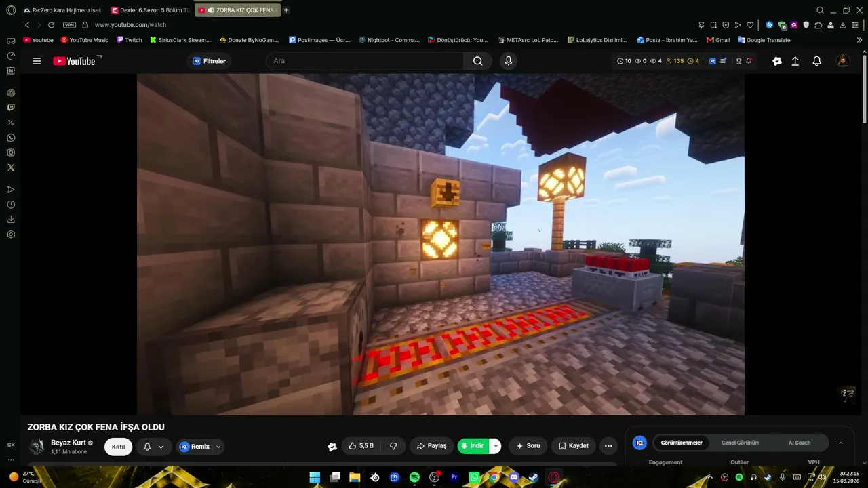This screenshot has height=488, width=868.
Task: Open the YouTube guide hamburger menu
Action: coord(37,61)
